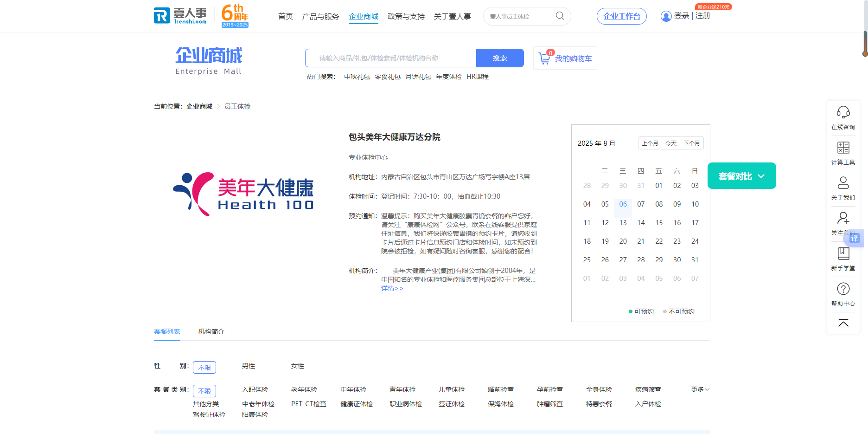Switch to 机构简介 tab
Screen dimensions: 868x434
211,332
